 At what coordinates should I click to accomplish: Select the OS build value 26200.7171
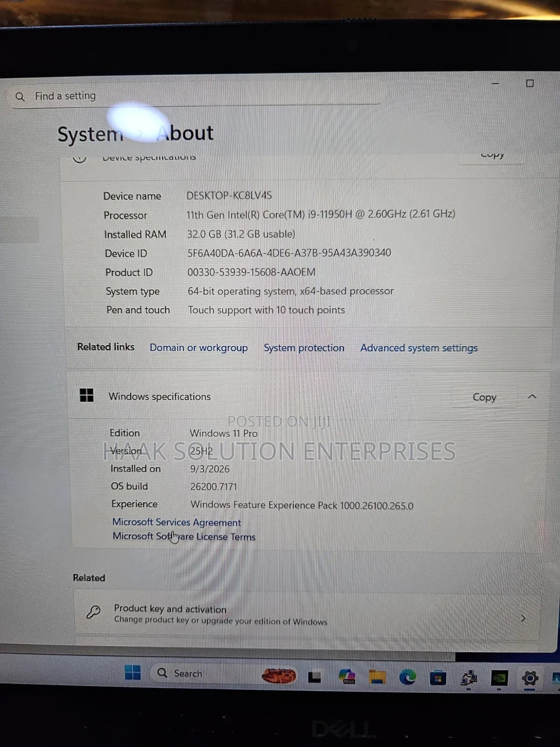[x=214, y=486]
